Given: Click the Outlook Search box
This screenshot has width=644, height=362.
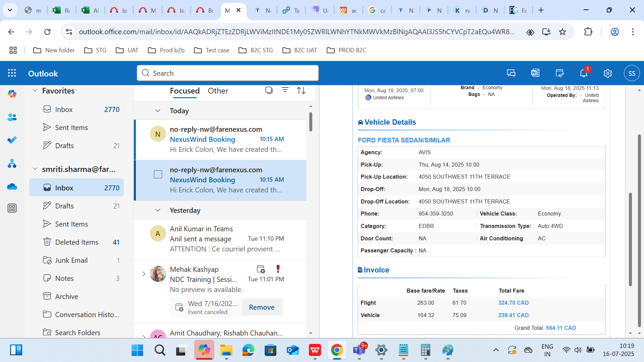Looking at the screenshot, I should pos(228,73).
